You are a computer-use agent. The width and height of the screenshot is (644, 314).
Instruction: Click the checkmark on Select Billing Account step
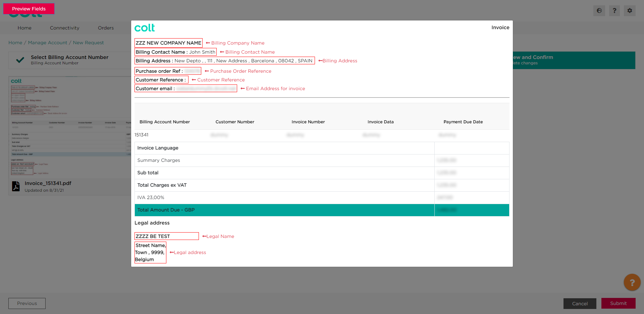(x=20, y=60)
